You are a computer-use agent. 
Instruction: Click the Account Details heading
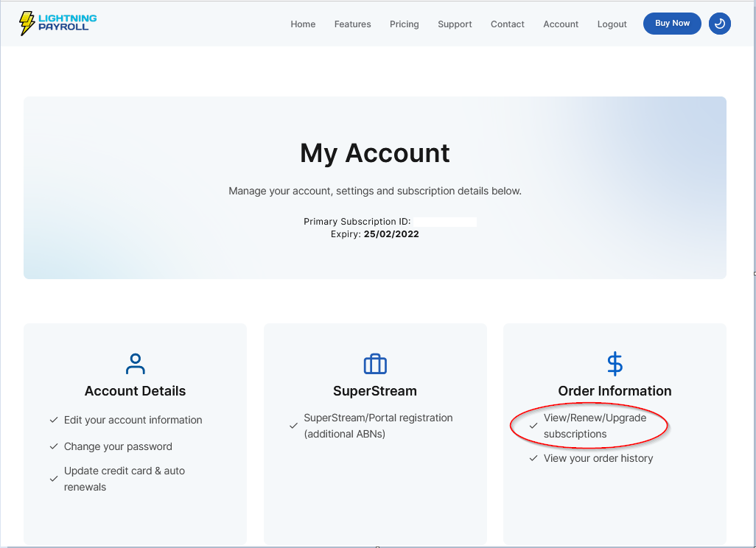[135, 391]
